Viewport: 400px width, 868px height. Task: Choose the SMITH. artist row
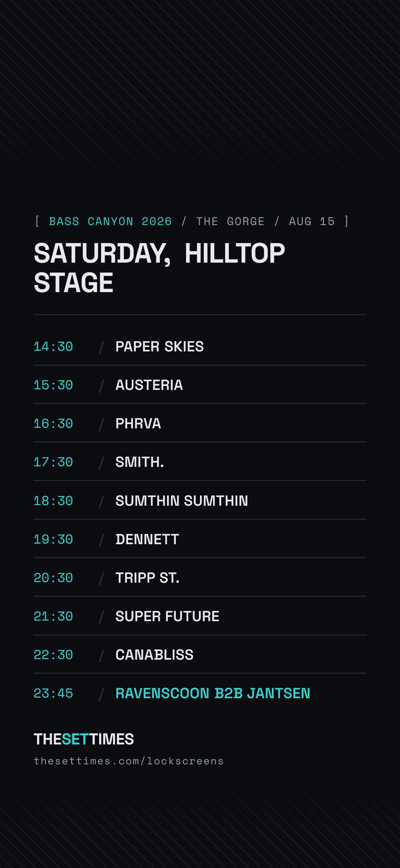click(x=200, y=462)
